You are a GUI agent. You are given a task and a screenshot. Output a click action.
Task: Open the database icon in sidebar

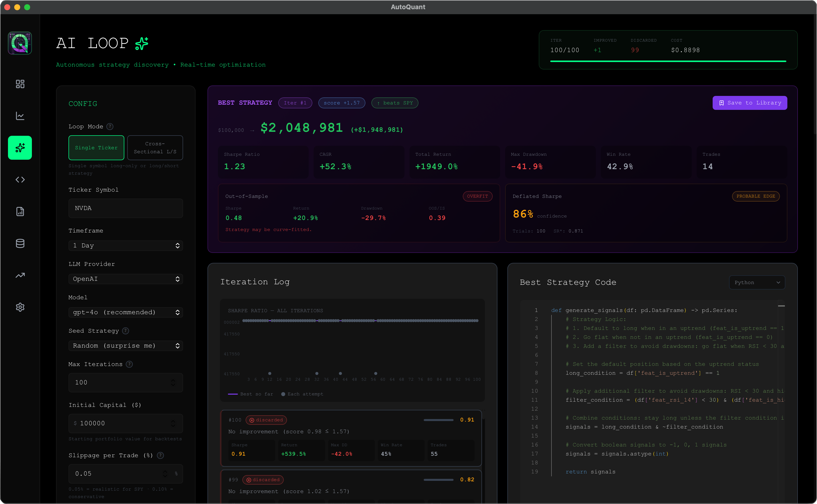click(20, 243)
